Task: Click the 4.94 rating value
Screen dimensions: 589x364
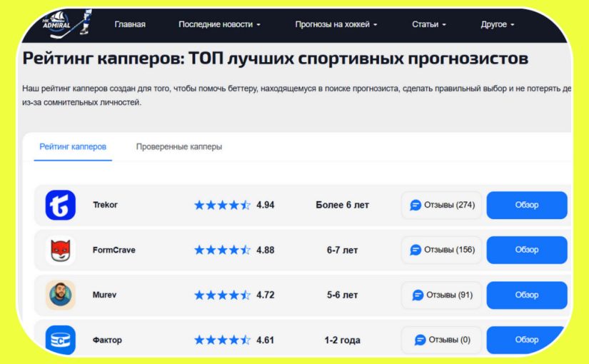Action: click(x=265, y=205)
